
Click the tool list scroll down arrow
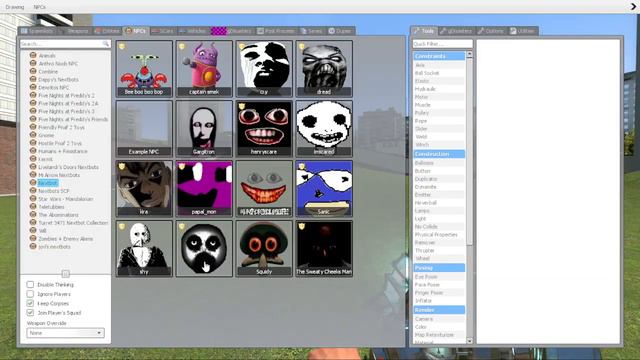[x=469, y=340]
